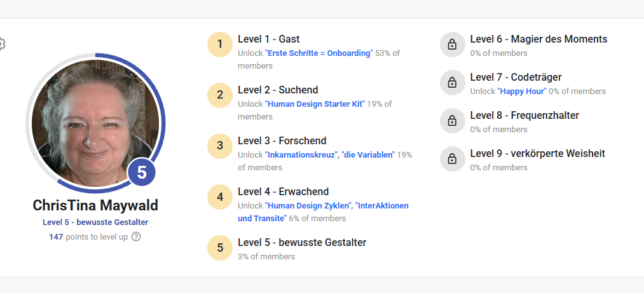Click the Level 5 yellow number badge
This screenshot has width=644, height=293.
tap(220, 248)
